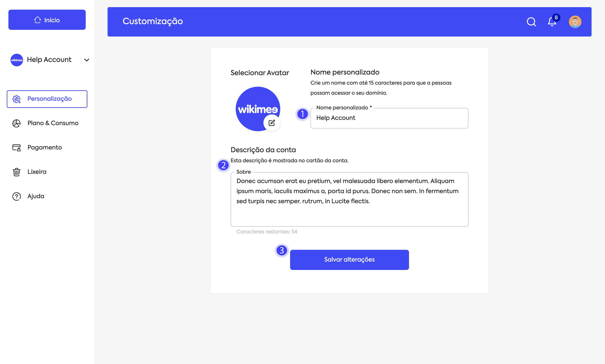Click the Personalização gear icon

click(16, 99)
